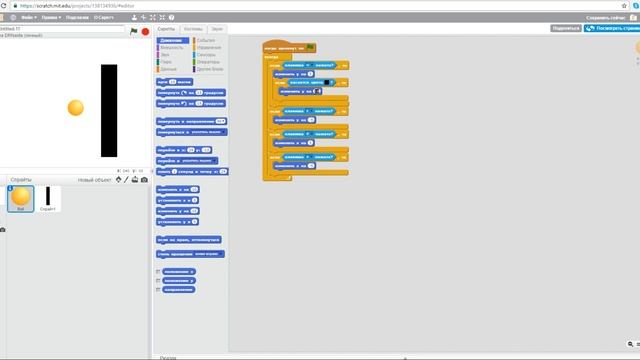Click 'если на краю, оттолкнуться' block

click(189, 240)
